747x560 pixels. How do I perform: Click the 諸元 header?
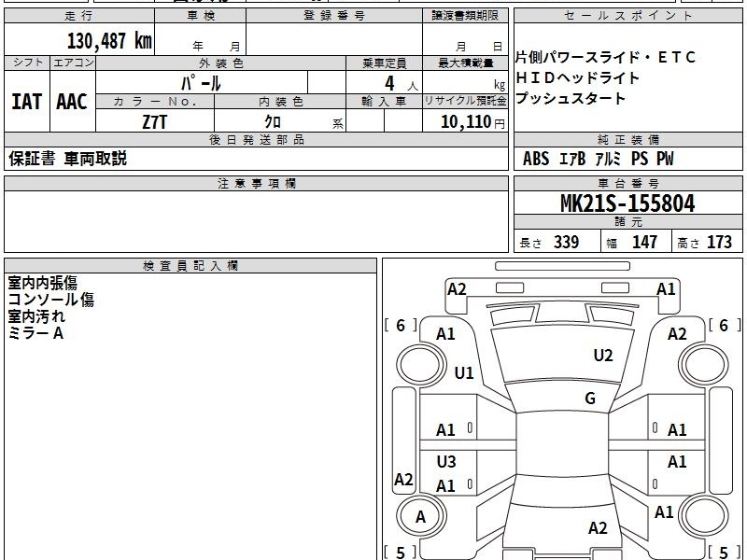pyautogui.click(x=627, y=222)
